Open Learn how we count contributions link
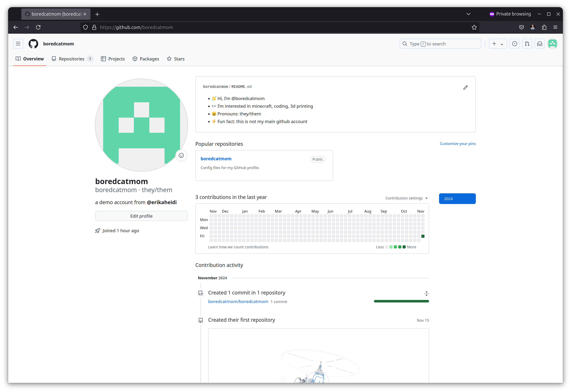 238,247
